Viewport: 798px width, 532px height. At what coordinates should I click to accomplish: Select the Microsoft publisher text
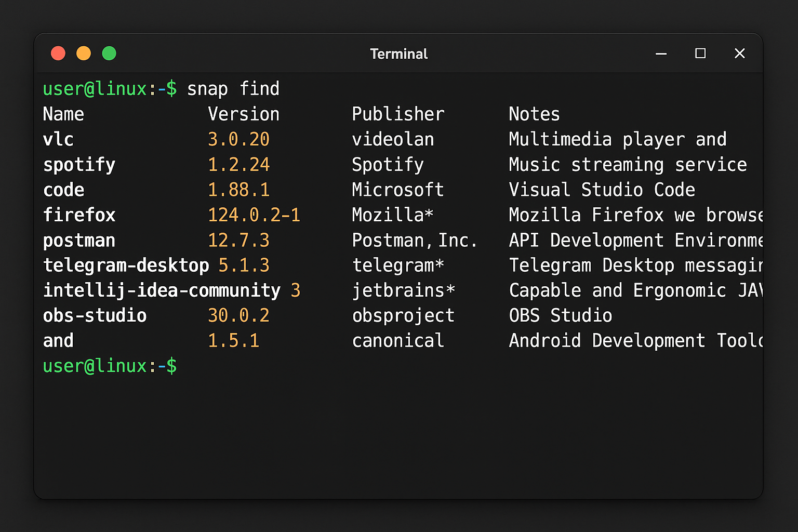pos(398,190)
